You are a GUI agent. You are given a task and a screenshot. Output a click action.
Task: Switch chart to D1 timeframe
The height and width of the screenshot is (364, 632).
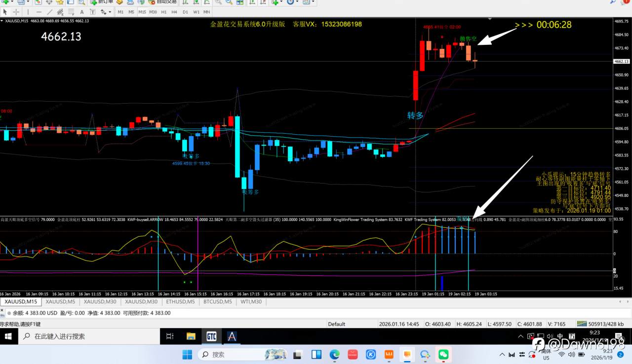(185, 12)
